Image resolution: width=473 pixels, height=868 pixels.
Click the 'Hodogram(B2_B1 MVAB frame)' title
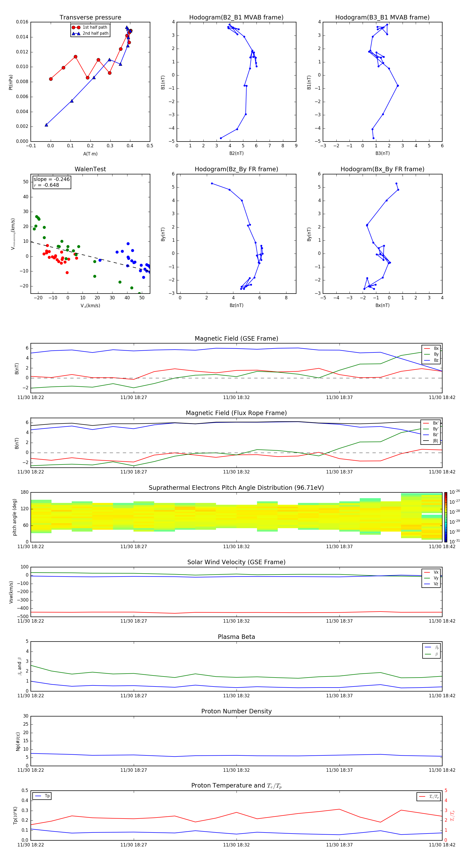coord(236,18)
